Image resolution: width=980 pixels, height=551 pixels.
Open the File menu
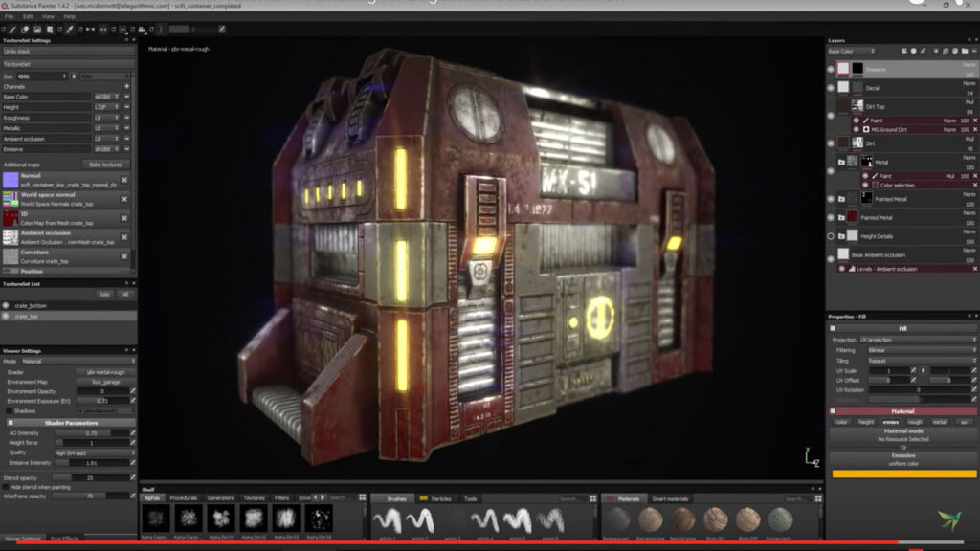tap(10, 16)
